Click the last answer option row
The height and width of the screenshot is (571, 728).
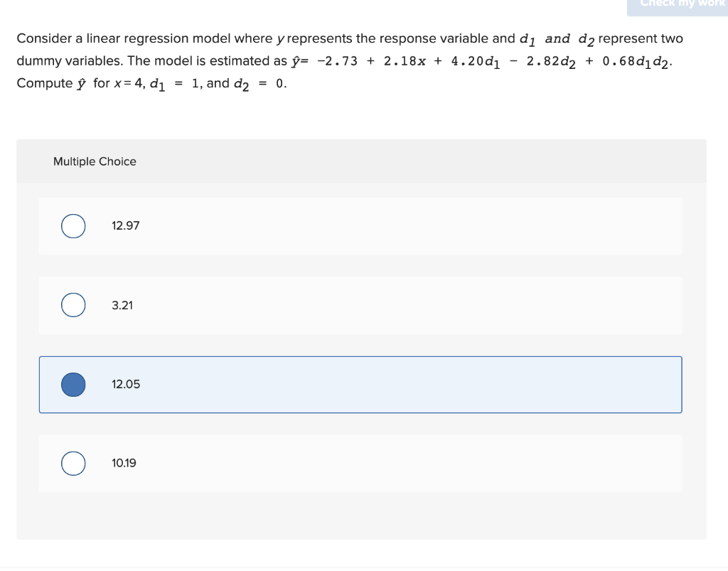pyautogui.click(x=360, y=463)
